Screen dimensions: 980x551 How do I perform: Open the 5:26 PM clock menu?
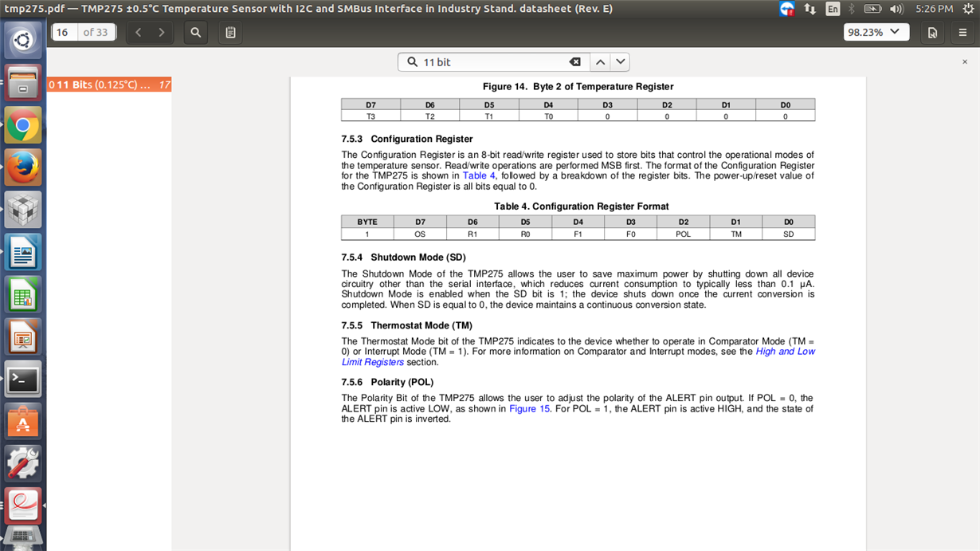(x=934, y=9)
